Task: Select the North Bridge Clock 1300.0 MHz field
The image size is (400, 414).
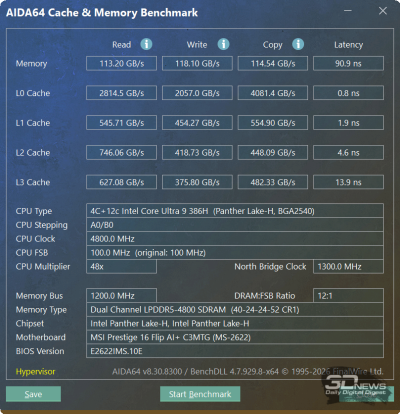Action: coord(348,267)
